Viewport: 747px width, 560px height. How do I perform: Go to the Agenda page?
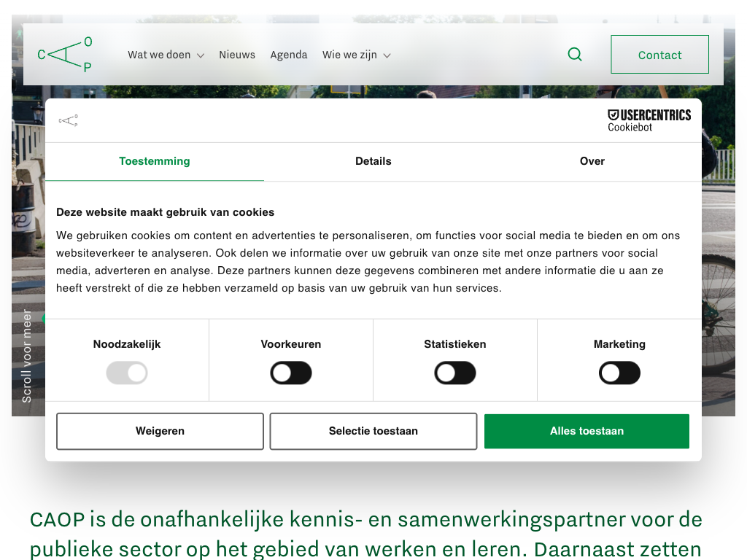coord(289,55)
